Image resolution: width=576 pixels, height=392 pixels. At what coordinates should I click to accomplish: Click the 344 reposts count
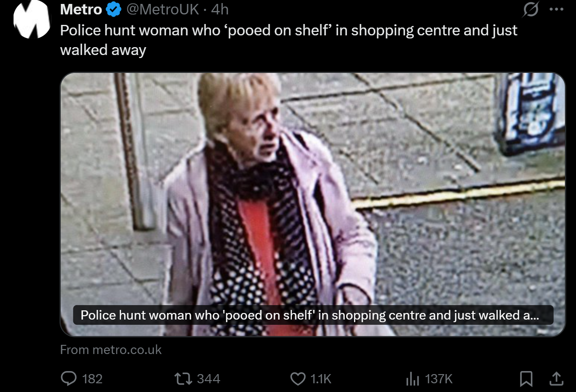click(x=208, y=378)
